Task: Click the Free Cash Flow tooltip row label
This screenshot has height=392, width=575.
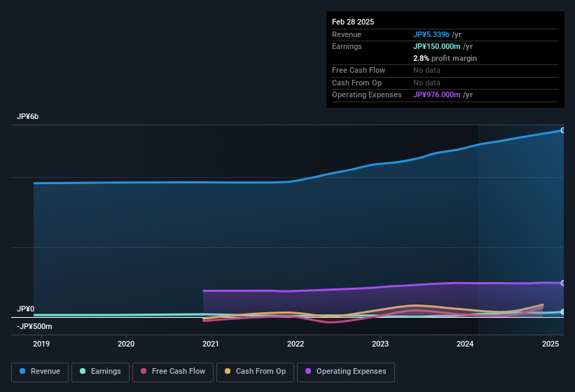Action: [359, 70]
